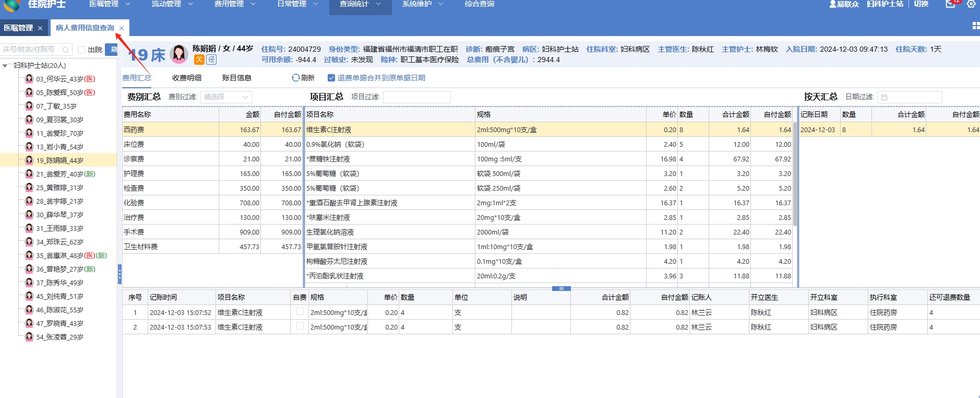Select the 生理氯化钠溶液 item row

click(x=548, y=232)
